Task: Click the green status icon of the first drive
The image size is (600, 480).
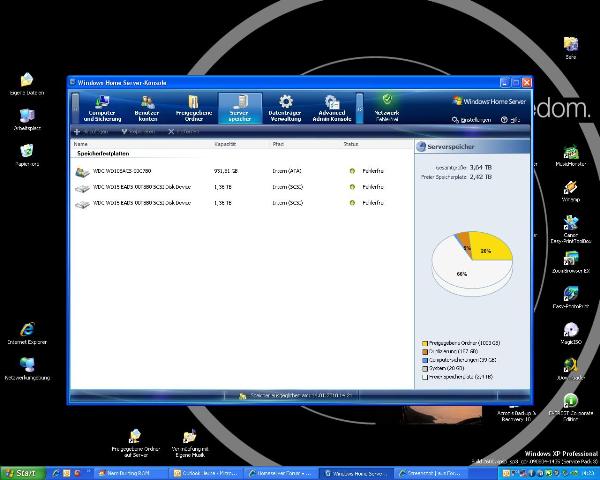Action: click(x=352, y=171)
